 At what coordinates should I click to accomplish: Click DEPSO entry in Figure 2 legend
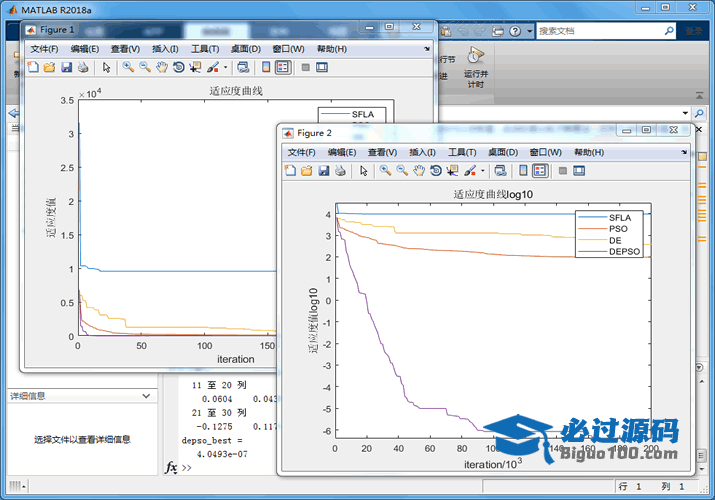(609, 252)
